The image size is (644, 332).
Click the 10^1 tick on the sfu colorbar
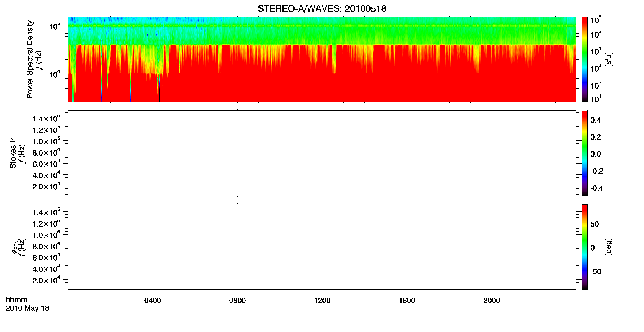point(596,99)
